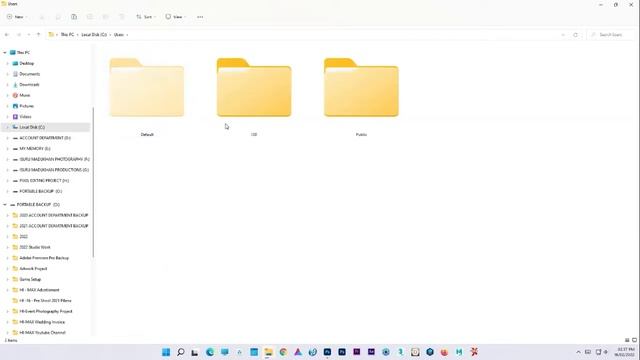
Task: Select Users breadcrumb segment
Action: (118, 35)
